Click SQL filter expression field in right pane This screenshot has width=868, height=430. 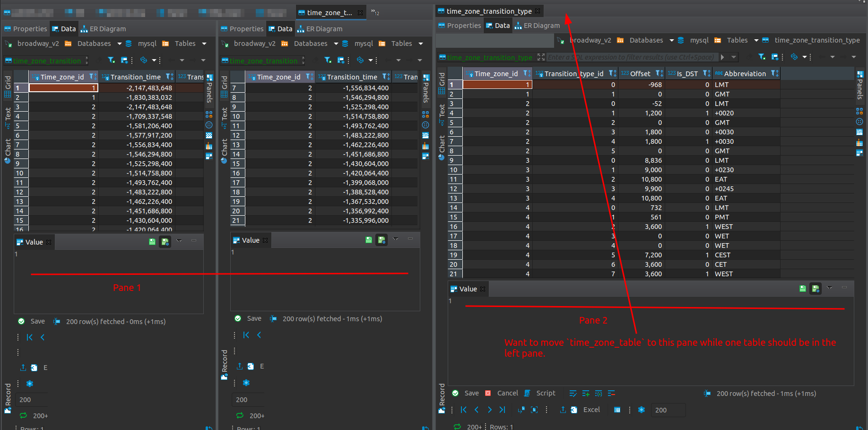point(633,57)
